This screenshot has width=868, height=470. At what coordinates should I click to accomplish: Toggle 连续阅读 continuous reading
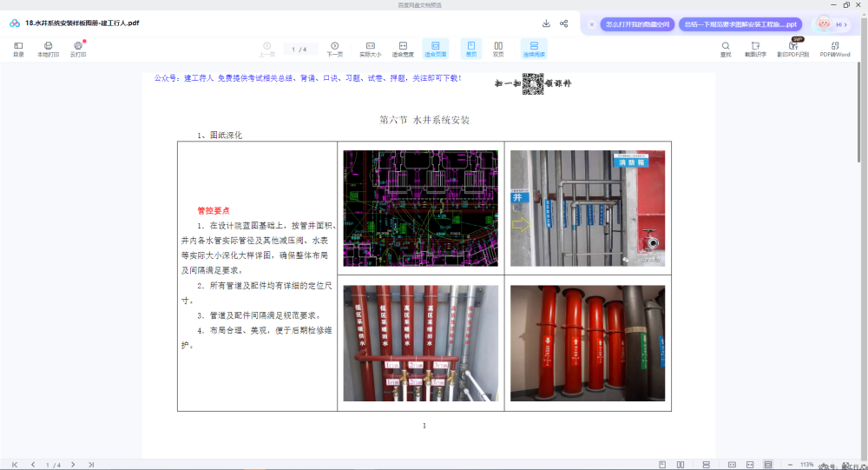[534, 49]
